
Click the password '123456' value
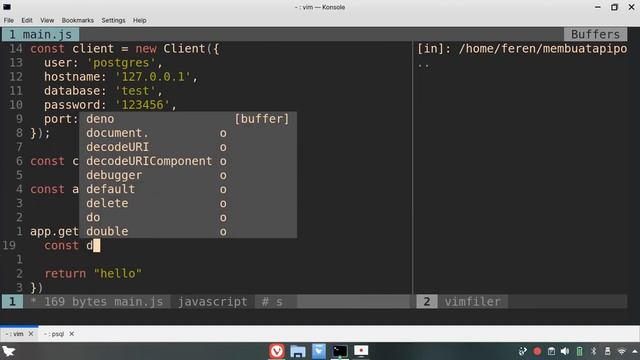pos(142,105)
